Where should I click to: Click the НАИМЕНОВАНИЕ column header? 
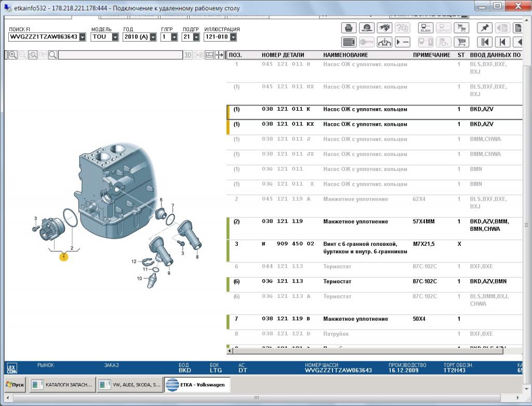click(x=345, y=55)
